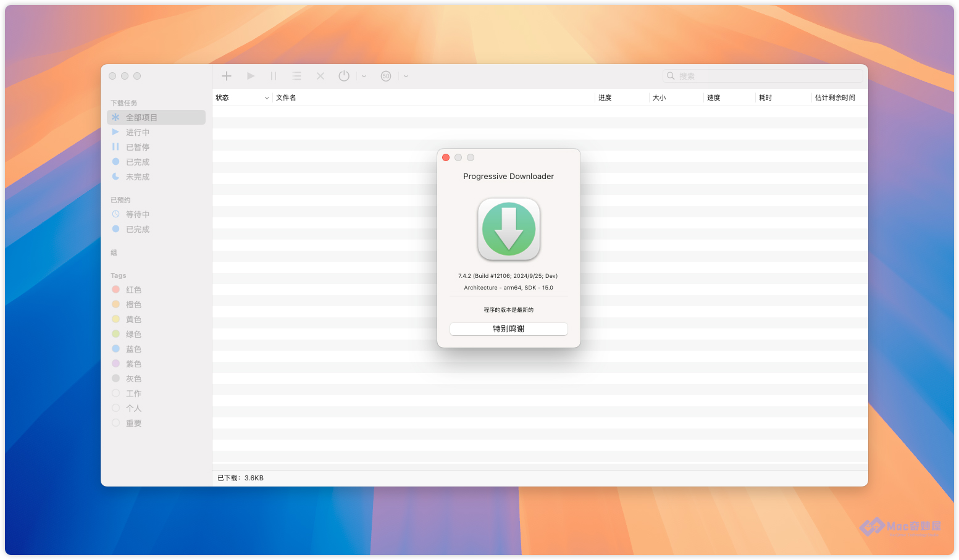Viewport: 959px width, 560px height.
Task: Click the Architecture - arm64 text
Action: [x=509, y=288]
